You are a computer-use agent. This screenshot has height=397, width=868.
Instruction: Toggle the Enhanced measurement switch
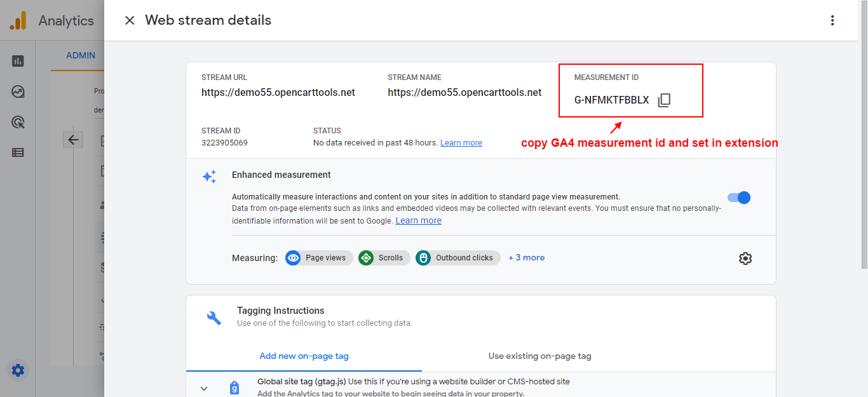(739, 198)
